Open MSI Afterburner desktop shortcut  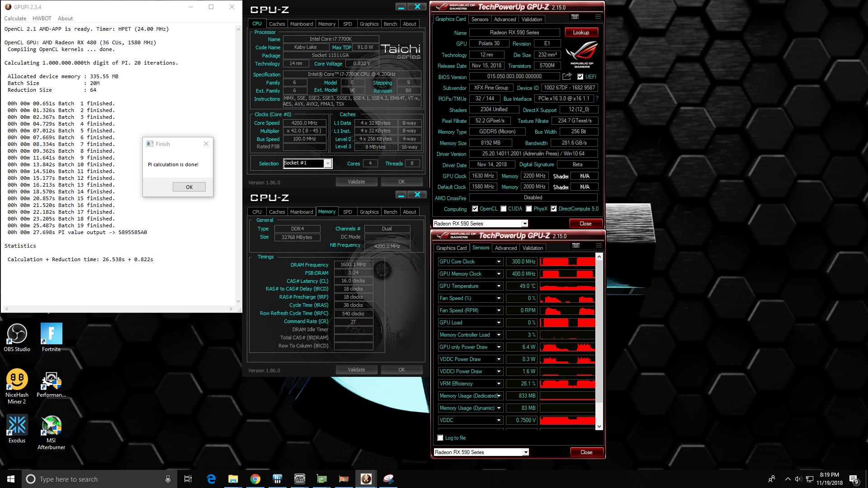(51, 432)
